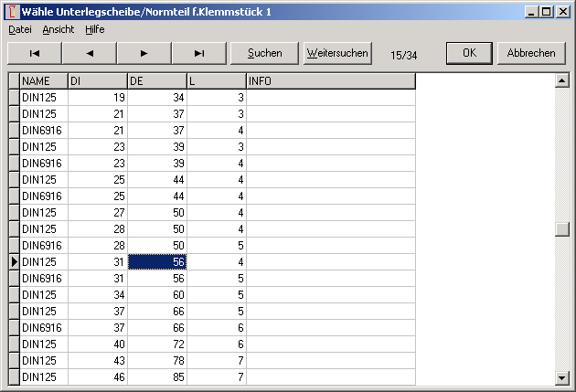The image size is (576, 392).
Task: Confirm selection with OK
Action: pyautogui.click(x=470, y=53)
